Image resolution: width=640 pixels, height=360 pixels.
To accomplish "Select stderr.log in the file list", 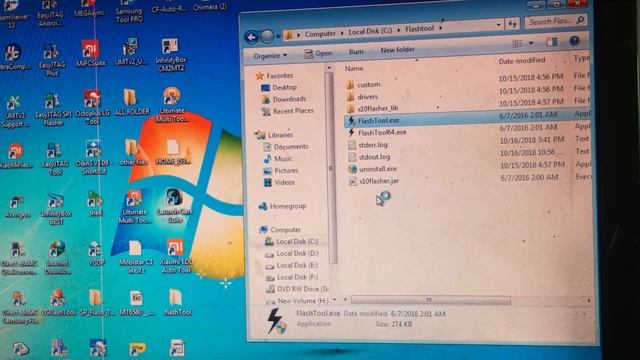I will pyautogui.click(x=368, y=145).
